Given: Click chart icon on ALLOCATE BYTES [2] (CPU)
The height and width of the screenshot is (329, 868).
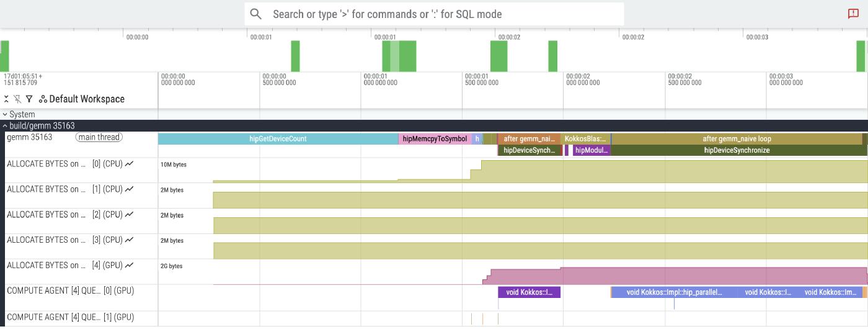Looking at the screenshot, I should tap(129, 215).
